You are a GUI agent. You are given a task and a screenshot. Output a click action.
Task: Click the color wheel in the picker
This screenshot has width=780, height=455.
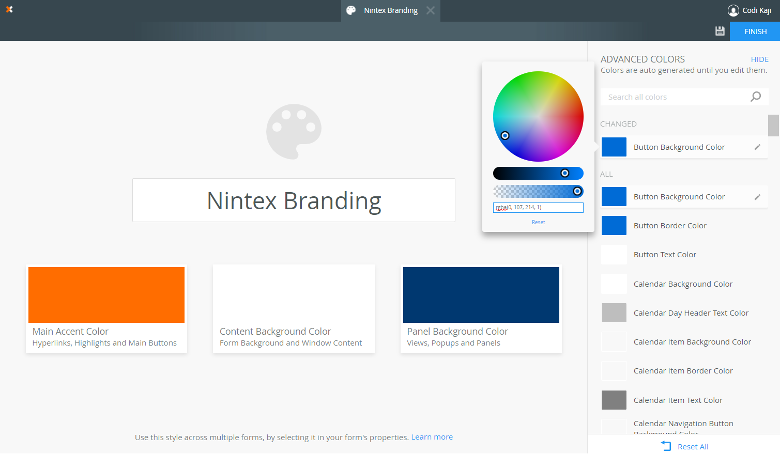click(538, 116)
